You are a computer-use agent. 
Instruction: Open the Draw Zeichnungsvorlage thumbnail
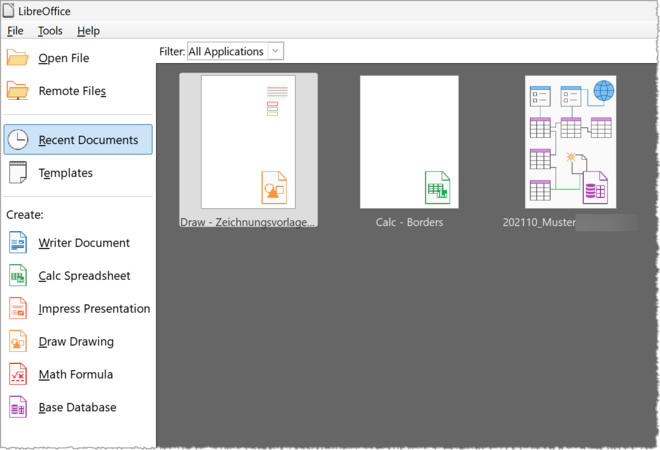(248, 142)
